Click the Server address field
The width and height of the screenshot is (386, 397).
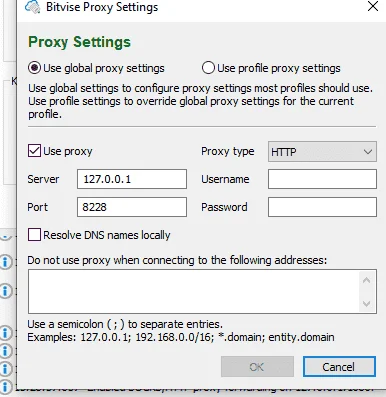132,179
